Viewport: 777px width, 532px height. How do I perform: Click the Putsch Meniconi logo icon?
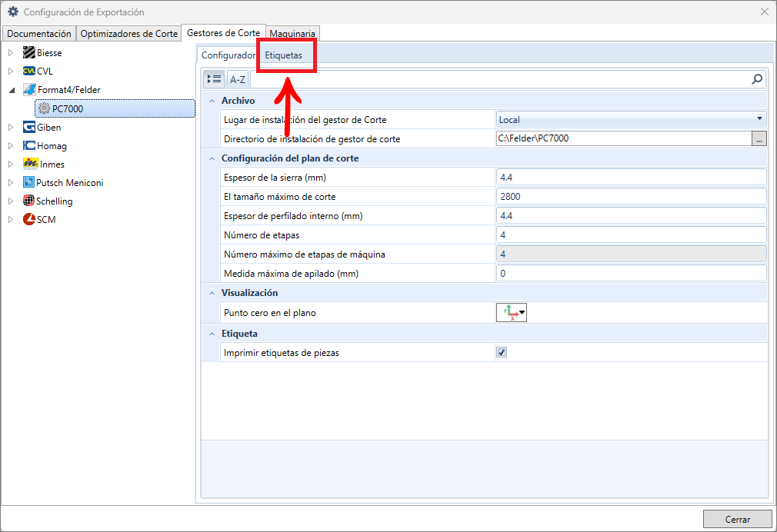(28, 182)
